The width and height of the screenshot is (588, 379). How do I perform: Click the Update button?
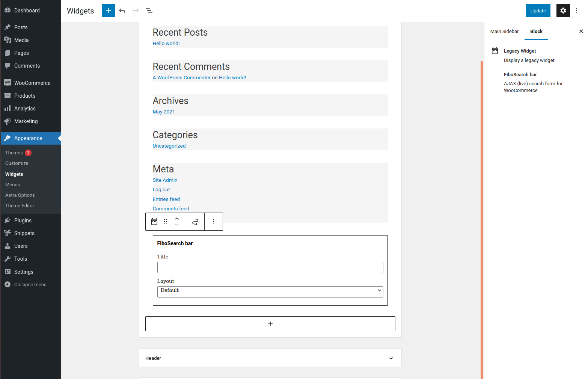tap(538, 11)
